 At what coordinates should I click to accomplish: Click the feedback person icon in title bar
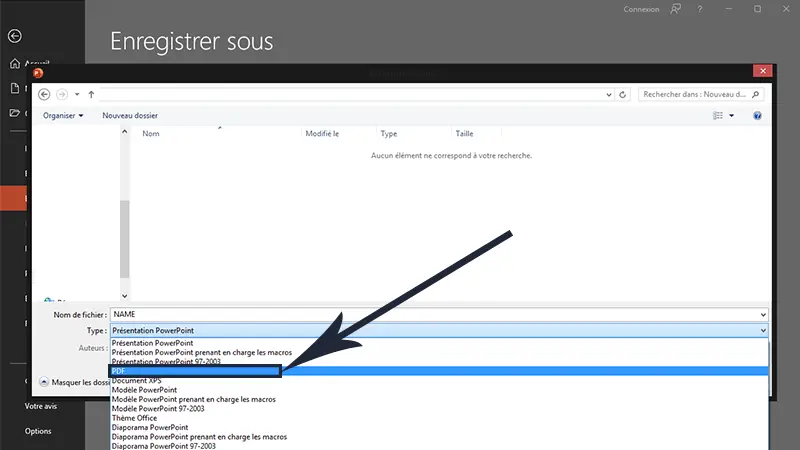[676, 9]
